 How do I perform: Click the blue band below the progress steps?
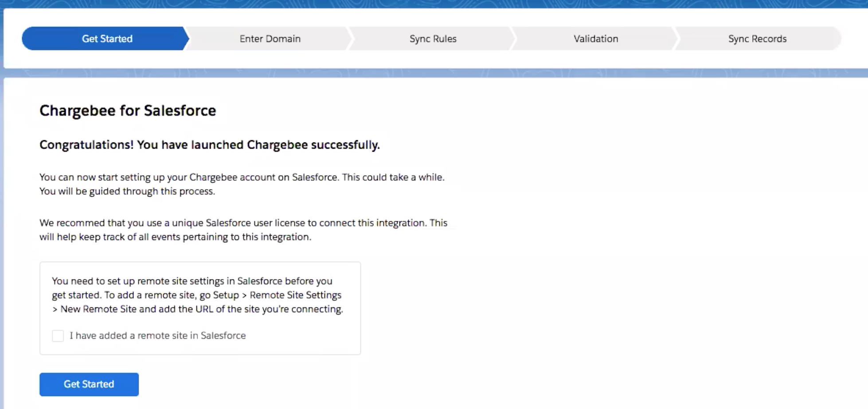[434, 73]
